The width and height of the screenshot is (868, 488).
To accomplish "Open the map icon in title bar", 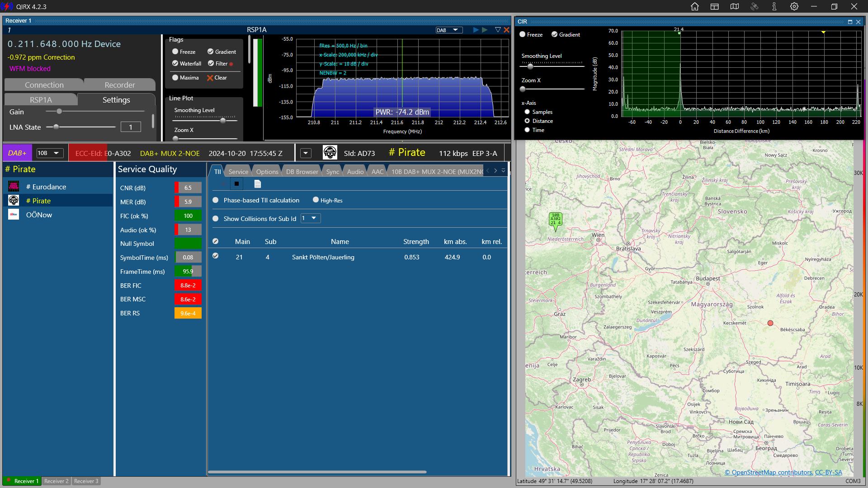I will pyautogui.click(x=735, y=6).
